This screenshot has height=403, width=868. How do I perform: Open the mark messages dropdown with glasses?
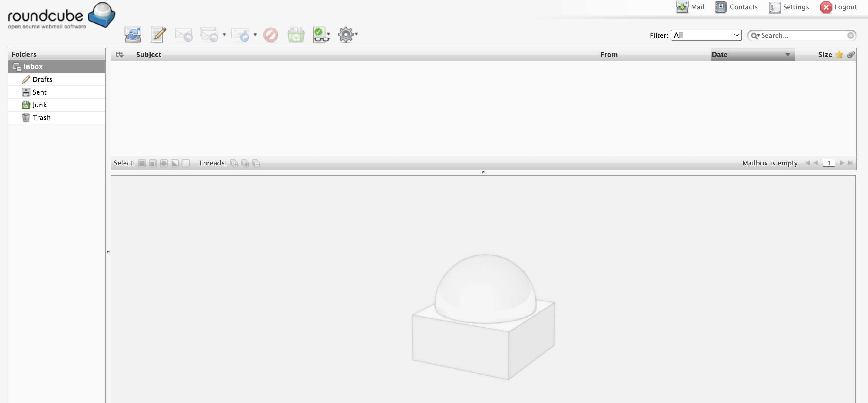[x=321, y=35]
